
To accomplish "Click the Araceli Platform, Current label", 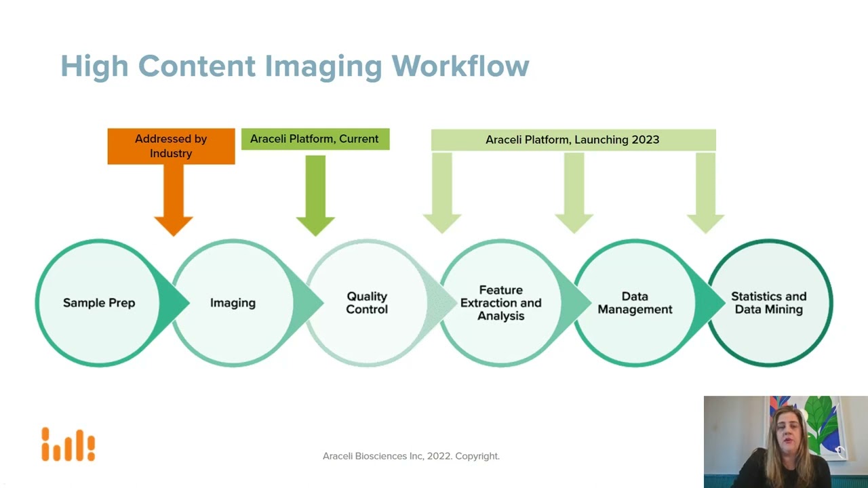I will coord(315,139).
